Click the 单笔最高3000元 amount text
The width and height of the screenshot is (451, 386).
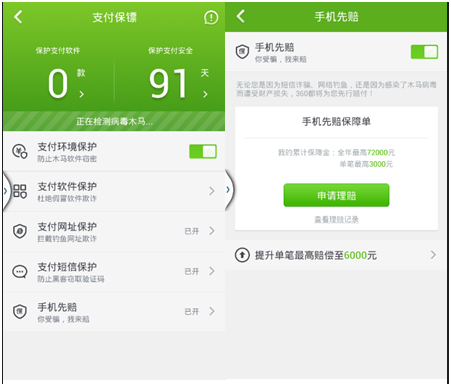click(366, 164)
